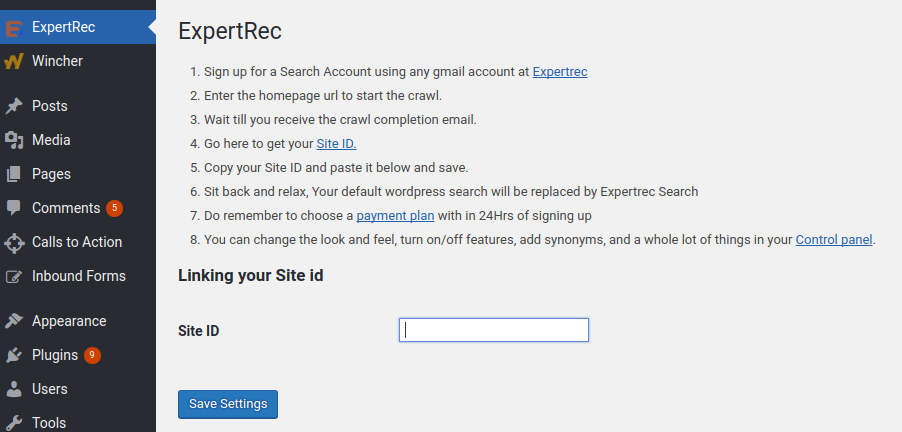
Task: Open the Comments menu item
Action: coord(65,208)
